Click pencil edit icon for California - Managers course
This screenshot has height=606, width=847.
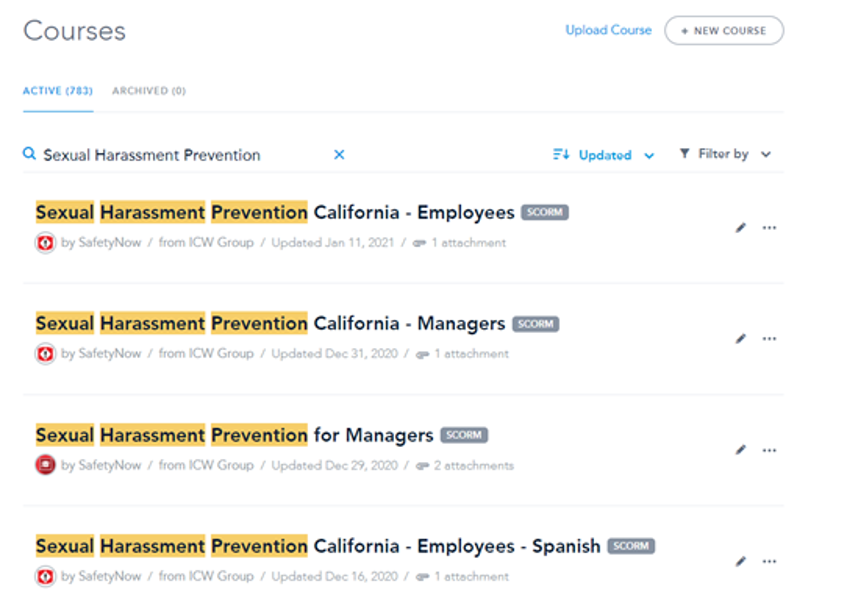(741, 339)
